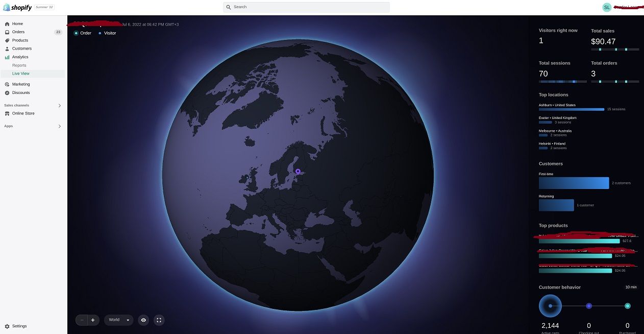Viewport: 644px width, 334px height.
Task: Click the Melbourne Australia location row
Action: [x=555, y=133]
